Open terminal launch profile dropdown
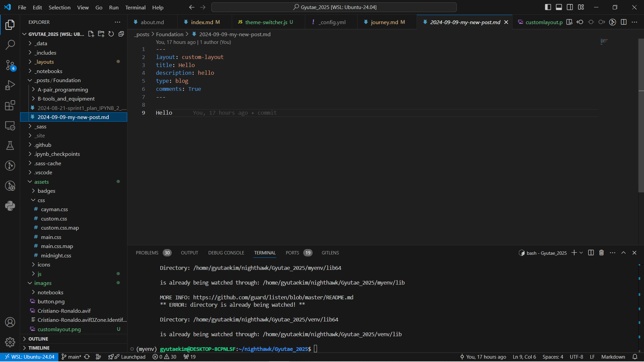This screenshot has width=644, height=362. pos(581,253)
